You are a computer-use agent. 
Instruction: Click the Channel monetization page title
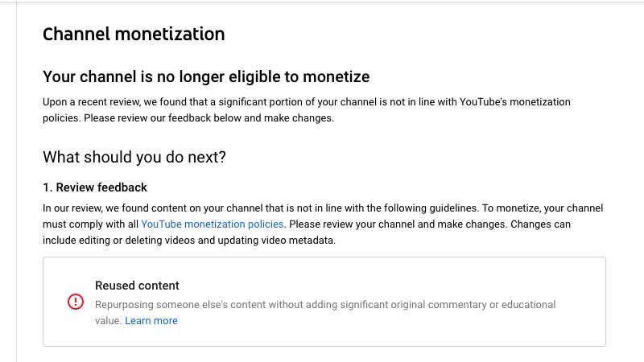(x=134, y=34)
